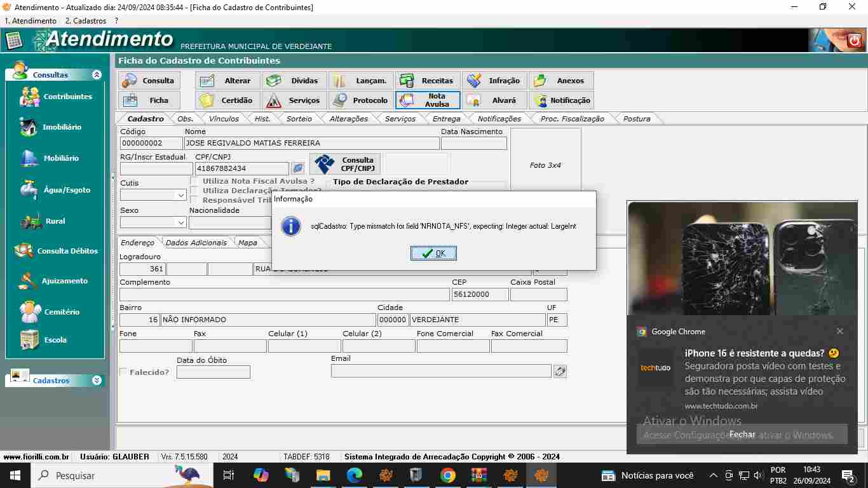The height and width of the screenshot is (488, 868).
Task: Click the Consulta CPF/CNPJ Receita button
Action: [345, 165]
